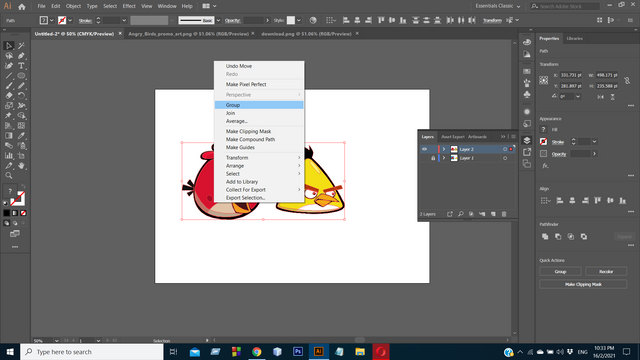Click the Recolor quick action button
The width and height of the screenshot is (640, 360).
pyautogui.click(x=606, y=271)
